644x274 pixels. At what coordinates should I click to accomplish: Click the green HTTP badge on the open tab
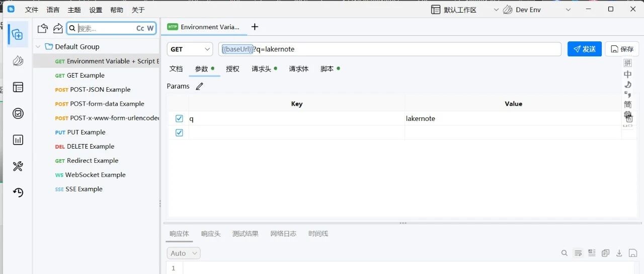point(173,27)
